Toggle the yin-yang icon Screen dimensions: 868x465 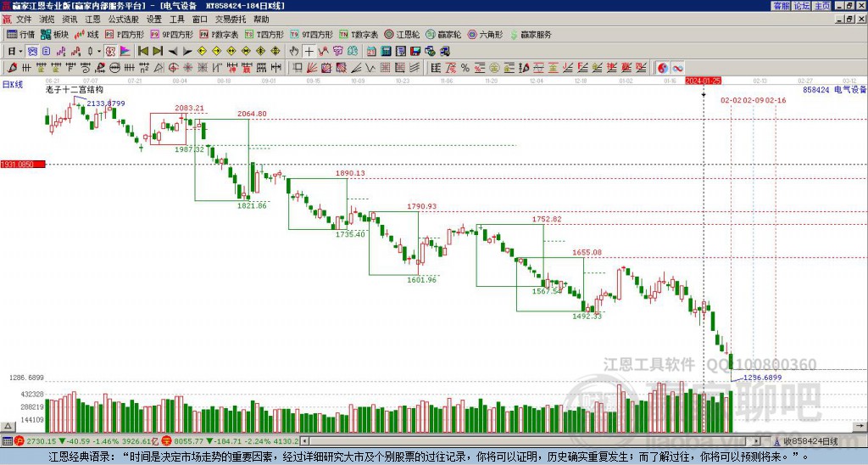pos(663,68)
